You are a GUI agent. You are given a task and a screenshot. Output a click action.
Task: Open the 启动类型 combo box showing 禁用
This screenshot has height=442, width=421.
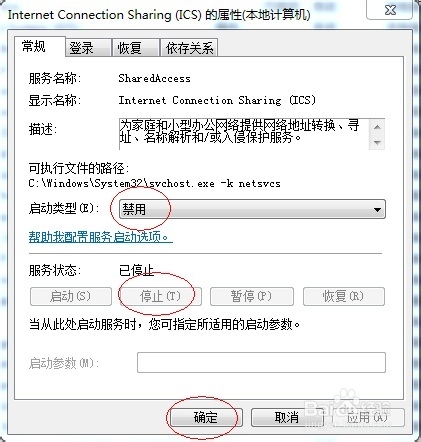click(252, 209)
